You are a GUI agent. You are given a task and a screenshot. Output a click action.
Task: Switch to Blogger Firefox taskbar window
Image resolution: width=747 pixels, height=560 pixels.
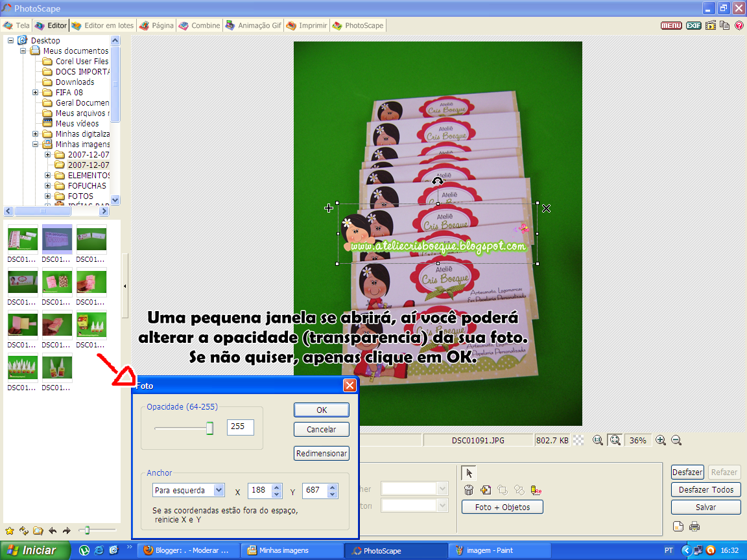[x=188, y=550]
